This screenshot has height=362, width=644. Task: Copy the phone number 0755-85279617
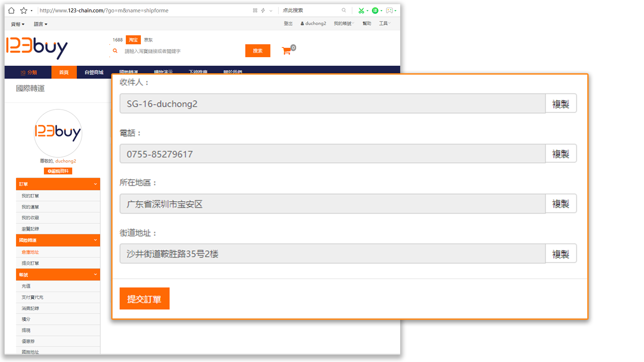[x=561, y=154]
